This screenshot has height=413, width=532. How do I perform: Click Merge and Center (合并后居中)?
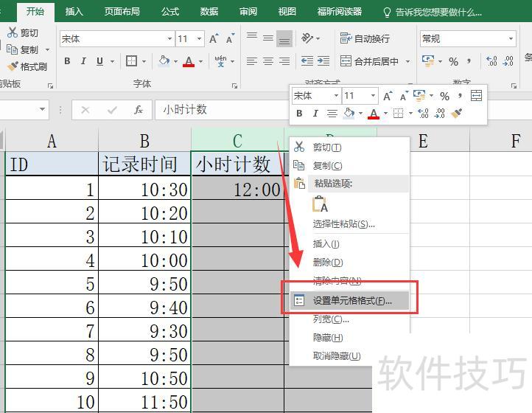click(369, 61)
